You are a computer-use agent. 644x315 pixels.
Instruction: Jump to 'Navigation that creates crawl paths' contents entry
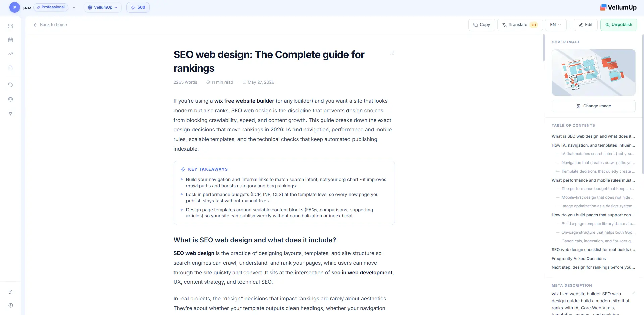click(598, 163)
